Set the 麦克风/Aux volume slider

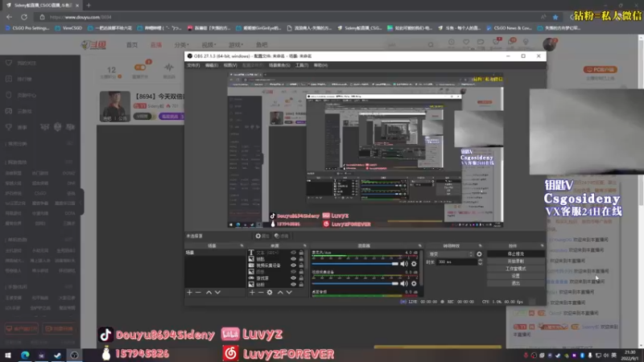355,264
